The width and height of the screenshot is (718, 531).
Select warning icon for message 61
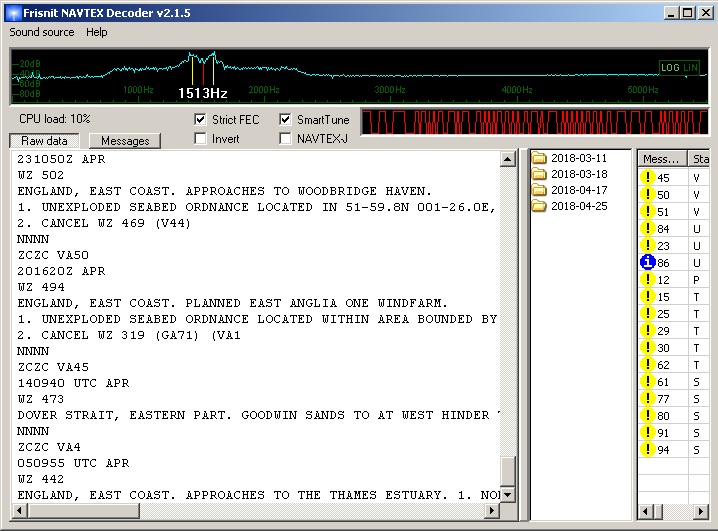pyautogui.click(x=647, y=381)
